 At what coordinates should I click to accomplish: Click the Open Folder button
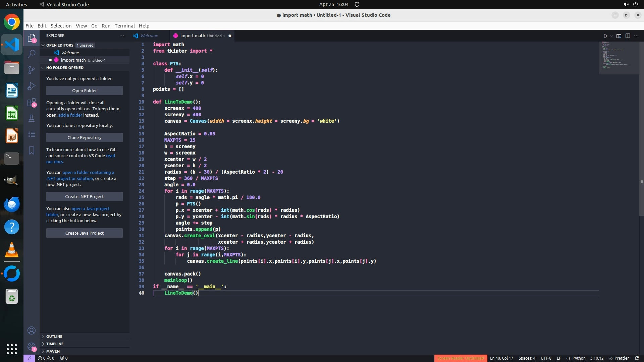(x=84, y=90)
